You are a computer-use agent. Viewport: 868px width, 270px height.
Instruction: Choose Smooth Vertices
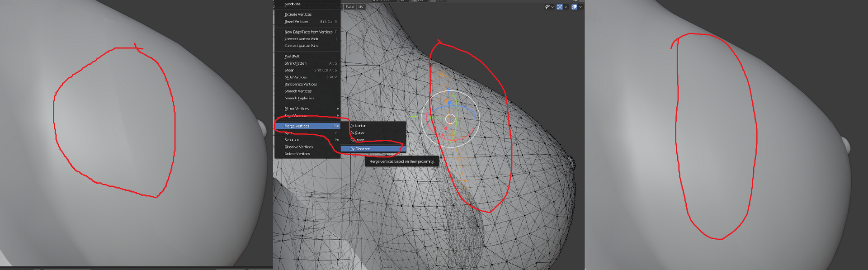307,91
